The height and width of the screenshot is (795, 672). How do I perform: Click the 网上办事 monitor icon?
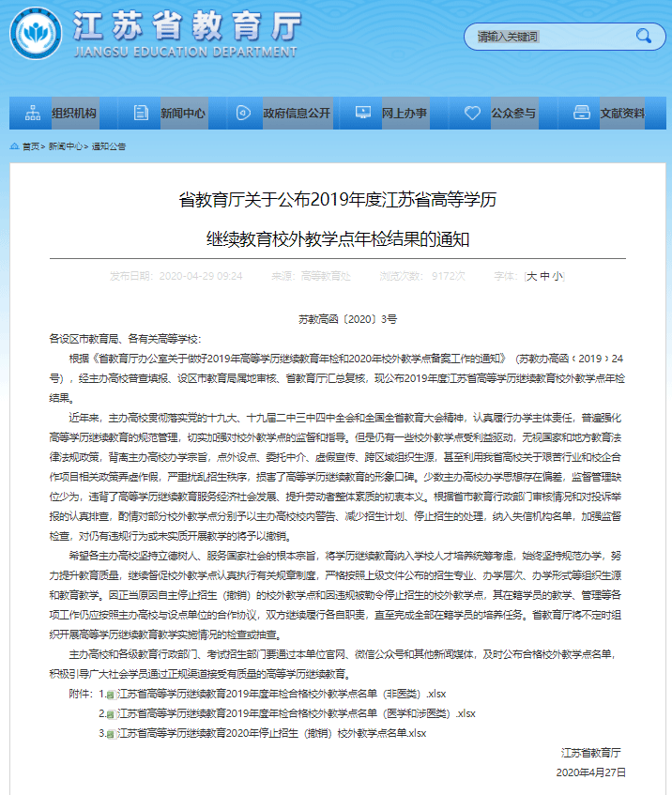pyautogui.click(x=363, y=112)
